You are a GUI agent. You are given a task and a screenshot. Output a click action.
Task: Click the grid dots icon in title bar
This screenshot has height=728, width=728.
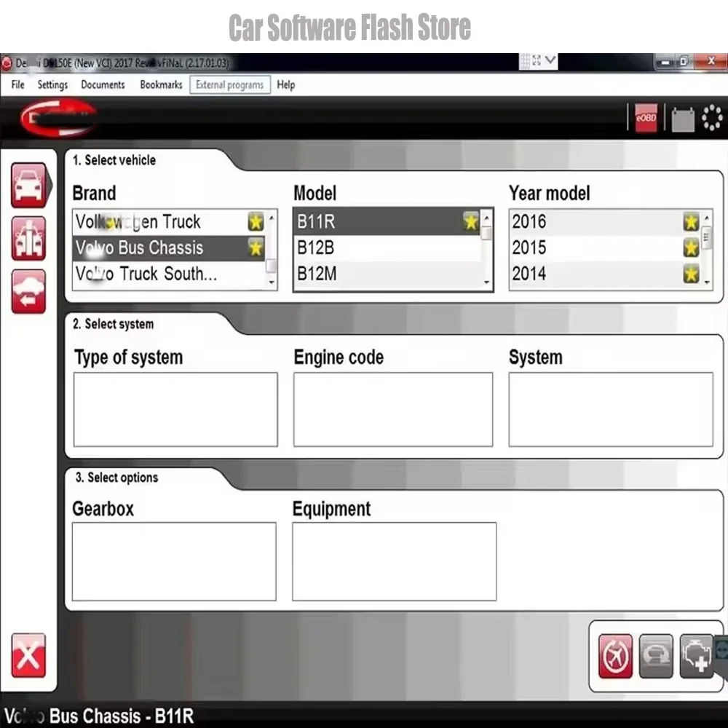click(525, 61)
